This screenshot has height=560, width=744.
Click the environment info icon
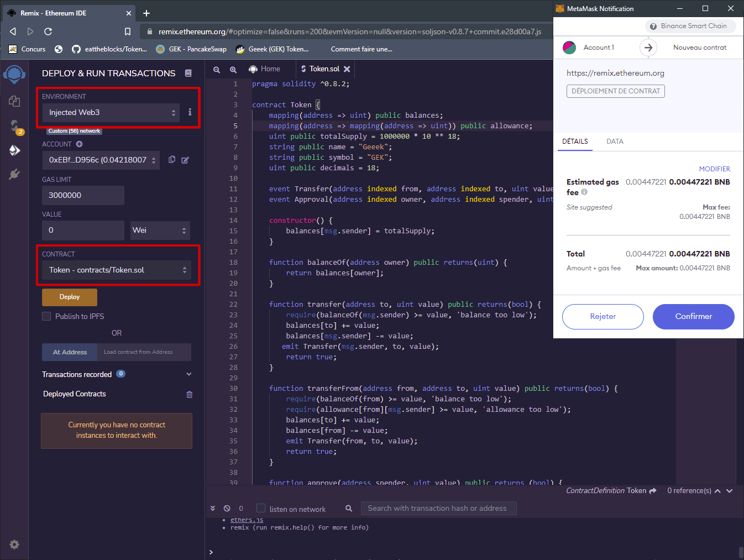[190, 112]
